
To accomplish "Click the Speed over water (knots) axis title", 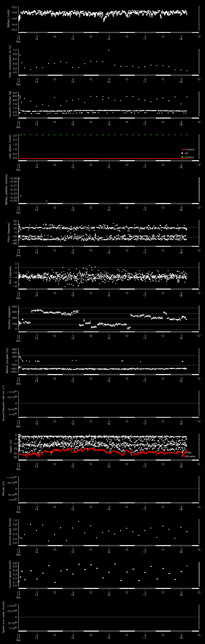I will click(x=3, y=617).
